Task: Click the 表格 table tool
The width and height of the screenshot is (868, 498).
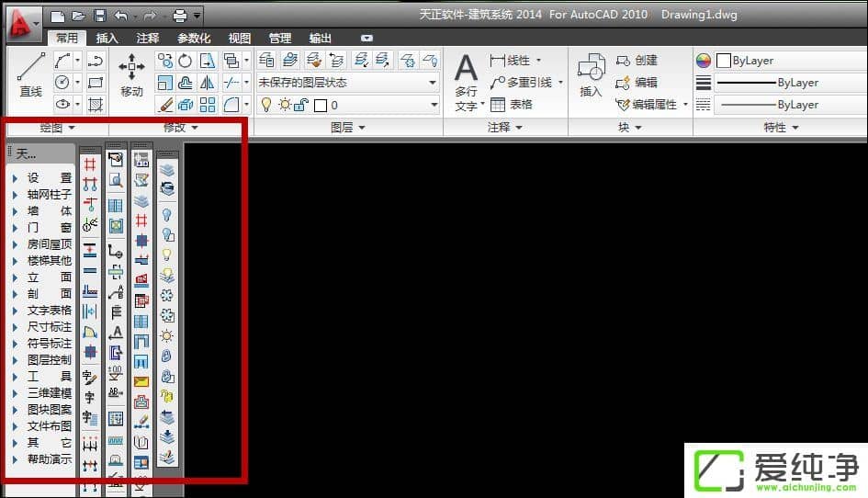Action: tap(511, 104)
